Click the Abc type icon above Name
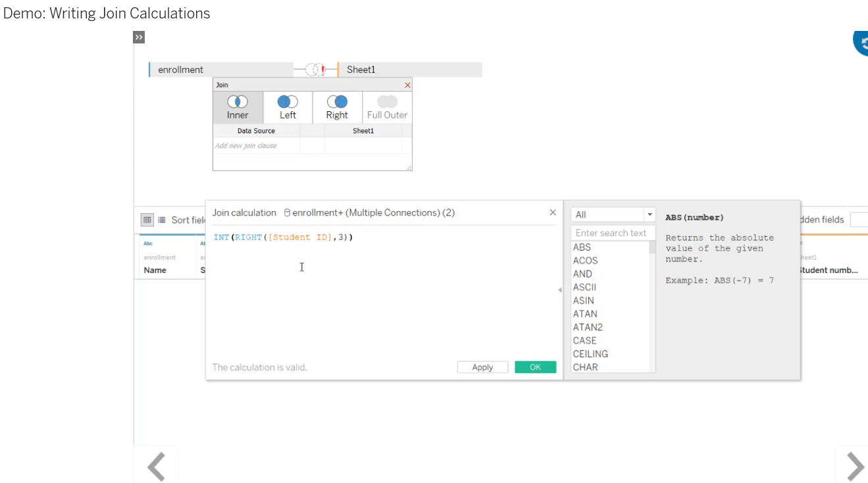 148,243
